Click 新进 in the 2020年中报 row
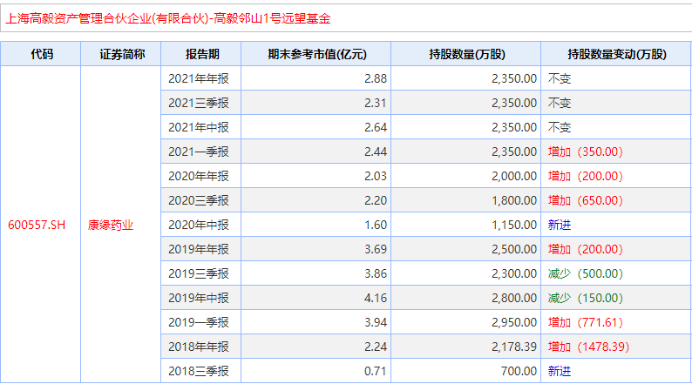Screen dimensions: 693x385 [x=560, y=225]
